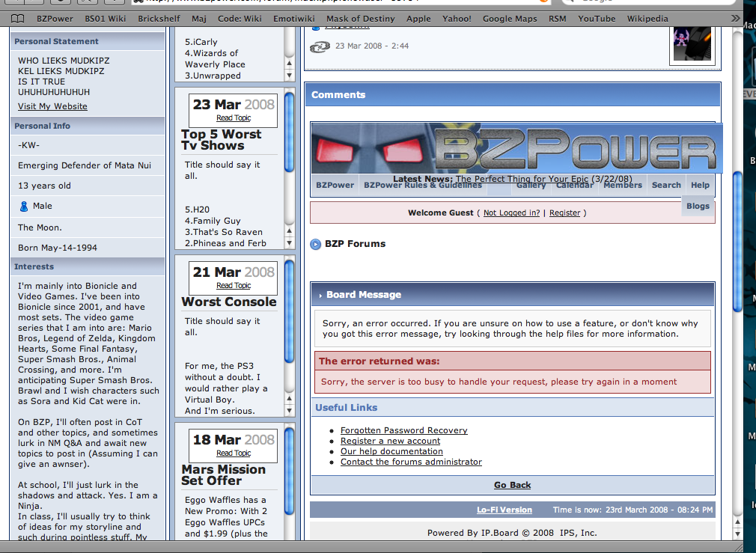This screenshot has height=553, width=756.
Task: Click the Mars Mission box scrollbar thumb
Action: 289,471
